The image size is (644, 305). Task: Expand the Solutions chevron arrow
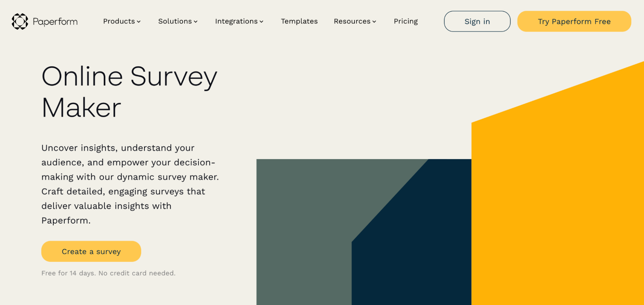click(196, 22)
